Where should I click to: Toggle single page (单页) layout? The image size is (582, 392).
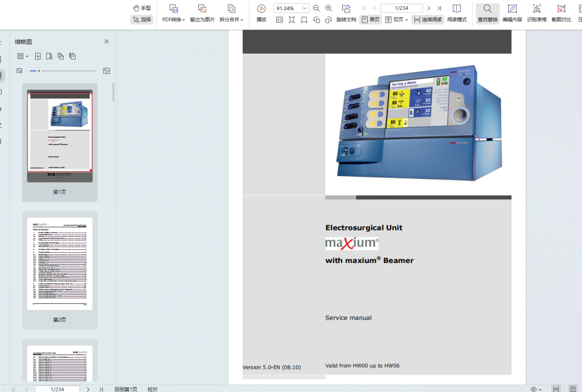tap(371, 20)
